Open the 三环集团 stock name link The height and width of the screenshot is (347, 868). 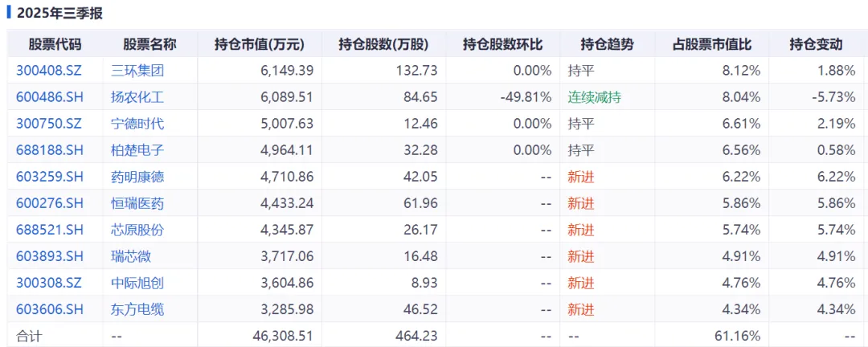(x=137, y=71)
